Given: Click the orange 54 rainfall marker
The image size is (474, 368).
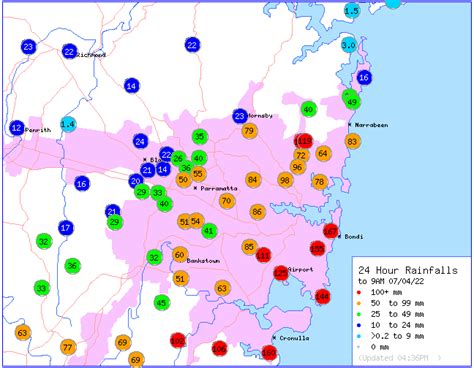Looking at the screenshot, I should 196,221.
